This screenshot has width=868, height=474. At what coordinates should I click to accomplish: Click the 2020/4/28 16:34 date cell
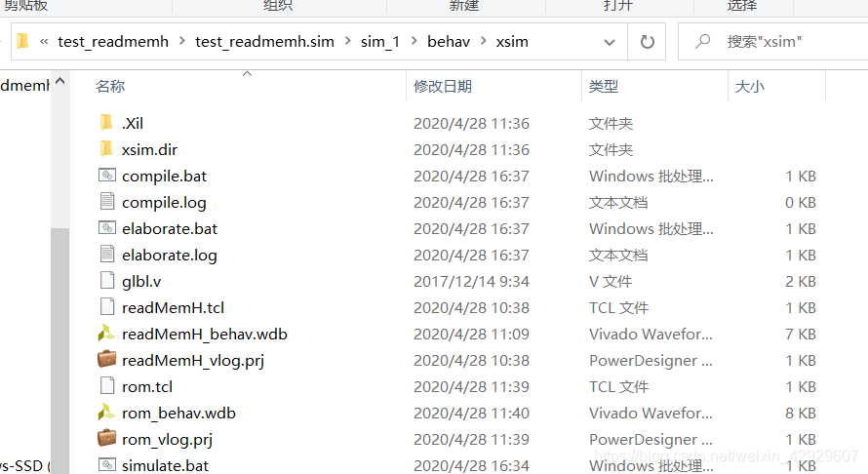click(471, 465)
